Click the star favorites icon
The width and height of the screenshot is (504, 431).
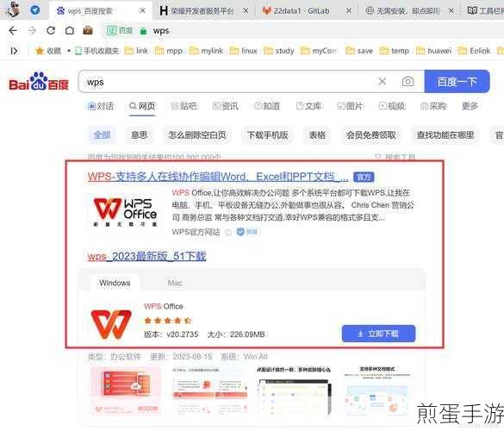[x=40, y=51]
